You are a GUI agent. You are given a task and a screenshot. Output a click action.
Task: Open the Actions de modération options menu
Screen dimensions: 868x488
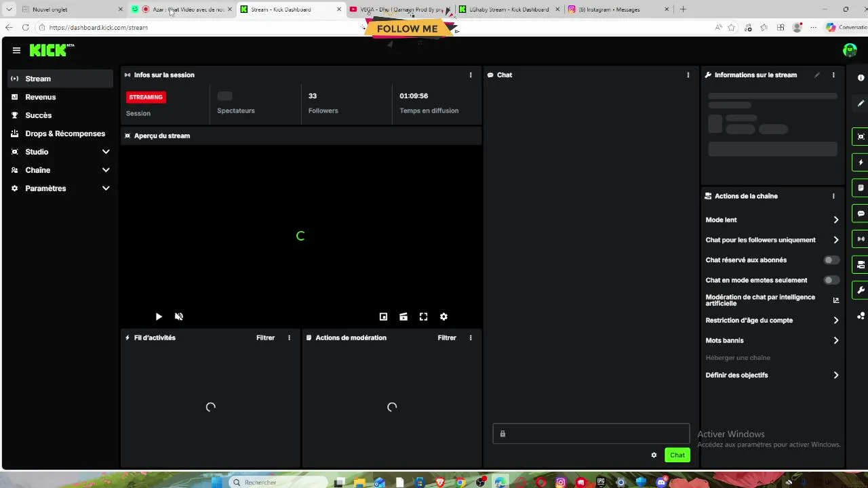[x=471, y=338]
